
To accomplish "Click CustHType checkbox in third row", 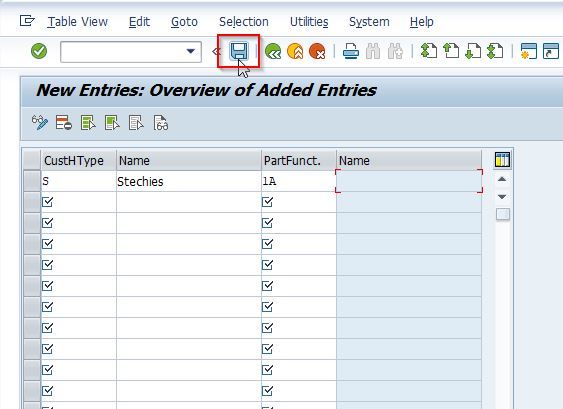I will [x=48, y=223].
